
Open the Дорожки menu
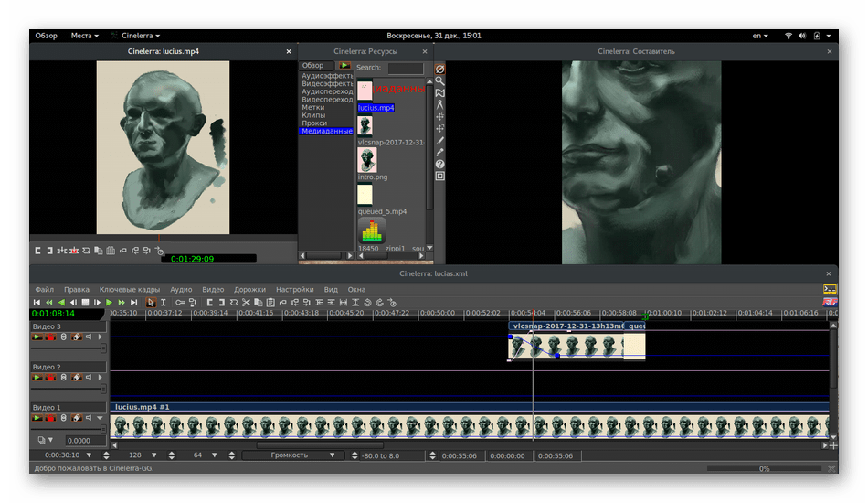249,289
